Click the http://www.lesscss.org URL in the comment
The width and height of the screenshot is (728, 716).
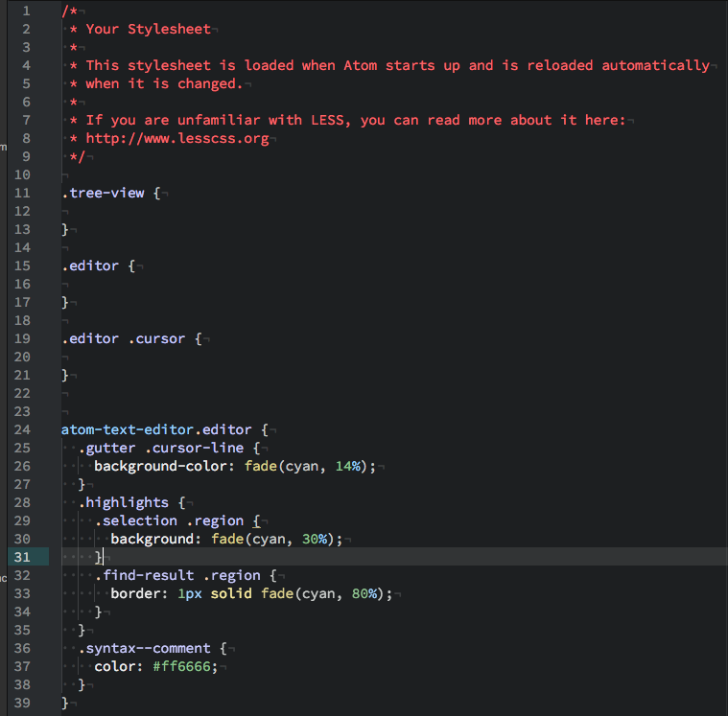pos(176,139)
